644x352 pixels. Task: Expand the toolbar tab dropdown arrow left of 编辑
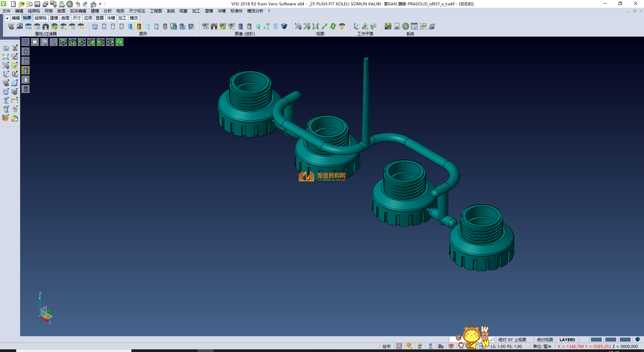(7, 18)
